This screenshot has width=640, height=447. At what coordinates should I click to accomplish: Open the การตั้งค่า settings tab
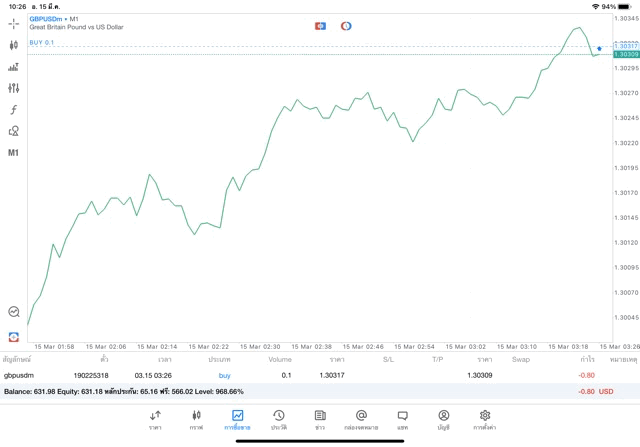tap(484, 420)
